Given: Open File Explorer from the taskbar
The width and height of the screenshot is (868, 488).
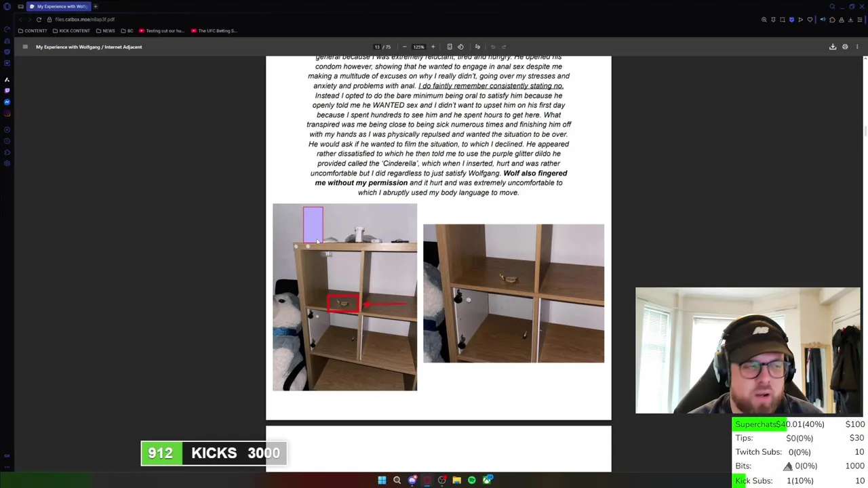Looking at the screenshot, I should [457, 480].
